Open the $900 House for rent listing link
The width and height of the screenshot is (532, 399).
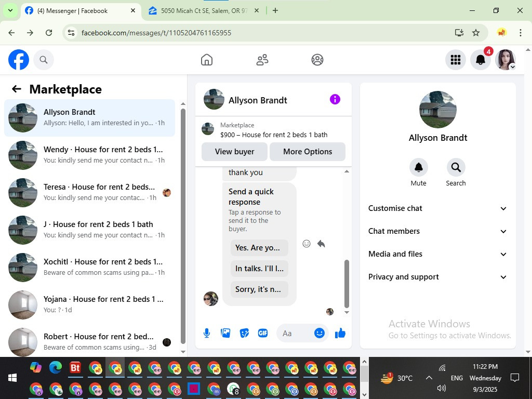click(x=273, y=135)
